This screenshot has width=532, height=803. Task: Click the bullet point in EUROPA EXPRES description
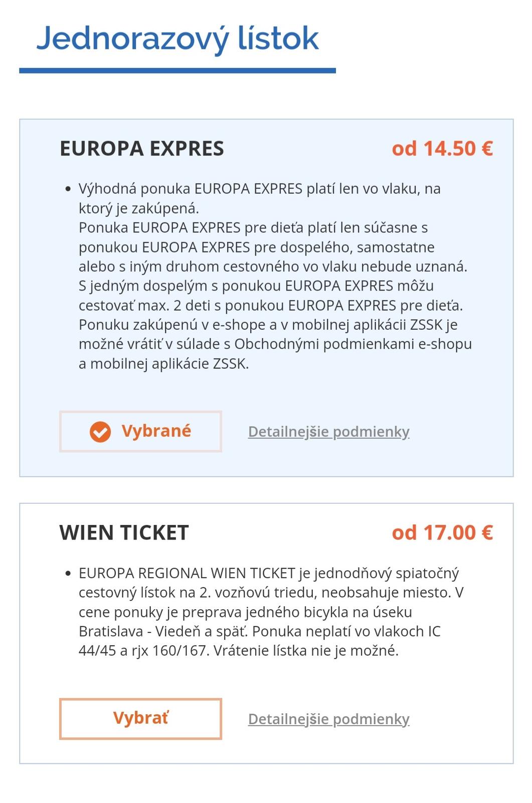coord(68,189)
